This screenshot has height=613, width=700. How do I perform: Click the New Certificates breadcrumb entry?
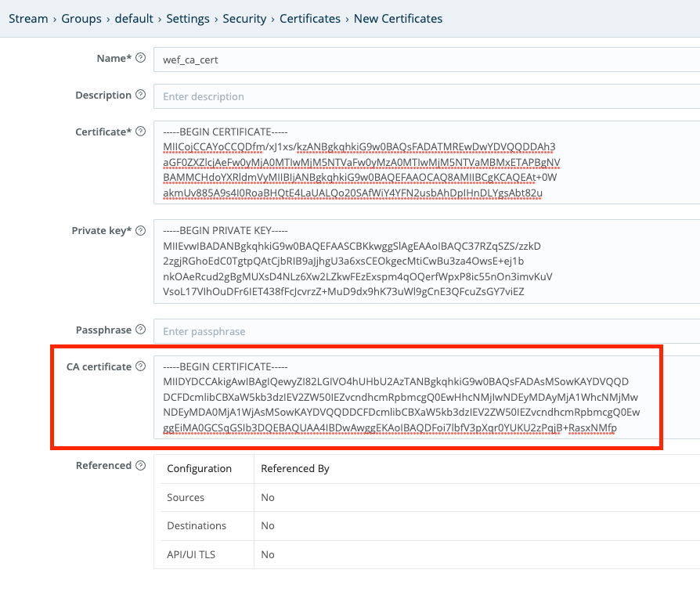(x=398, y=18)
